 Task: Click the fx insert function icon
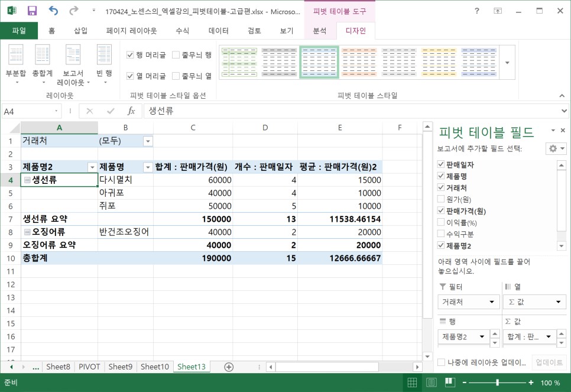click(131, 111)
